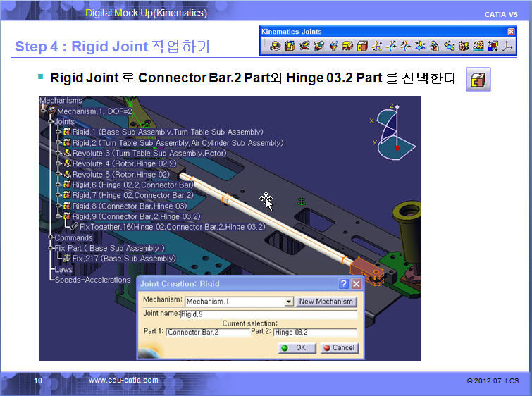Select Mechanism.1, DOF=2 in the tree
This screenshot has height=396, width=532.
(x=94, y=111)
